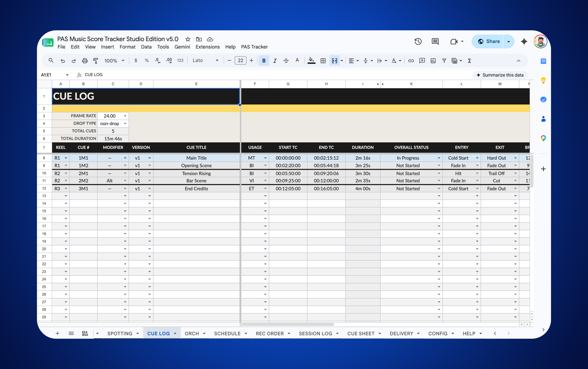Open the Gemini sparkle icon

(524, 41)
